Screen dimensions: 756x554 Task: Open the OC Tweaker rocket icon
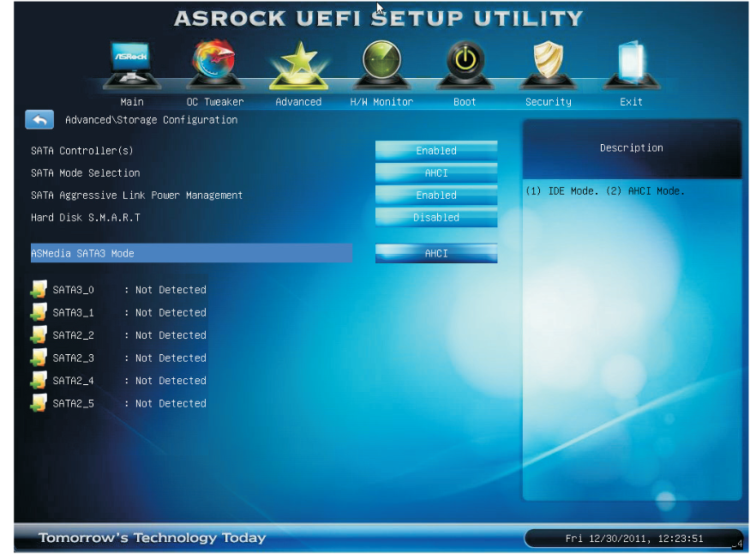click(x=214, y=65)
